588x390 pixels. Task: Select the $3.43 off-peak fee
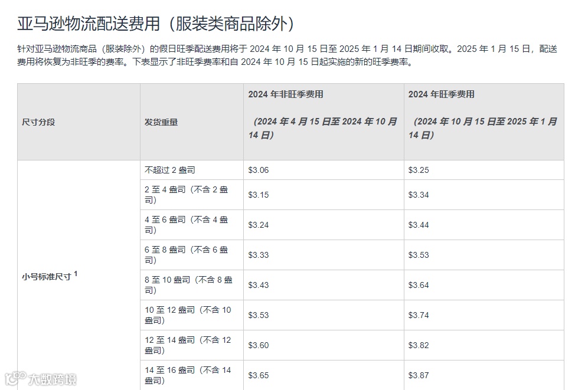[x=259, y=285]
